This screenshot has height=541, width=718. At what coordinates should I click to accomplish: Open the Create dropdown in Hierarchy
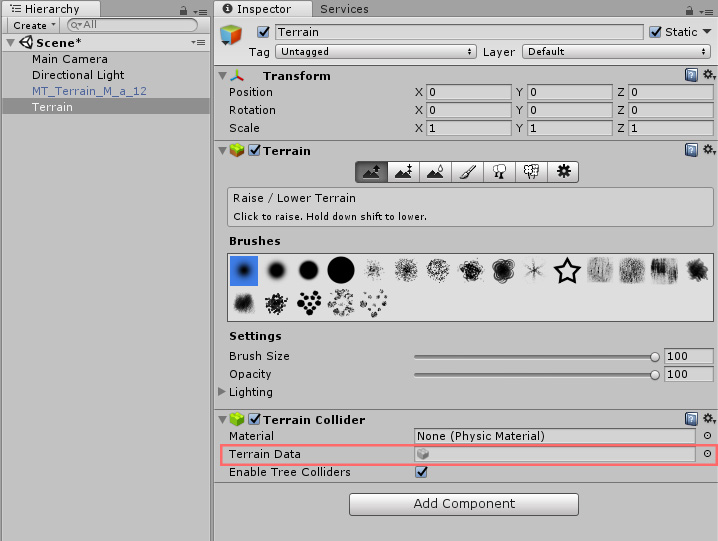(33, 25)
